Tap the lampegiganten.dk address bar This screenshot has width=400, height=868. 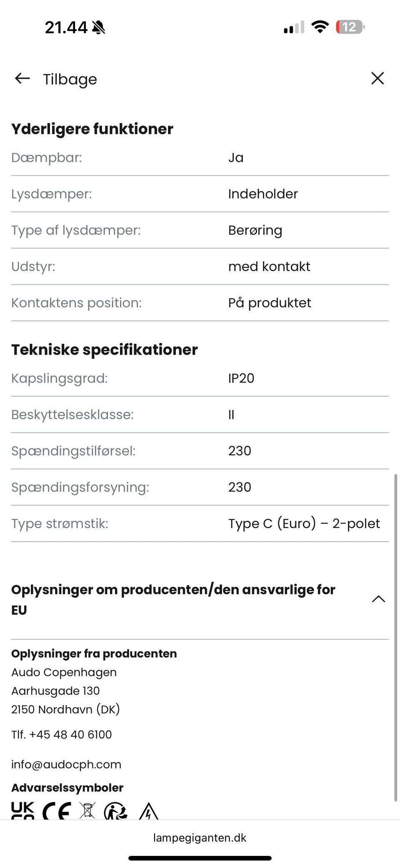click(x=200, y=838)
